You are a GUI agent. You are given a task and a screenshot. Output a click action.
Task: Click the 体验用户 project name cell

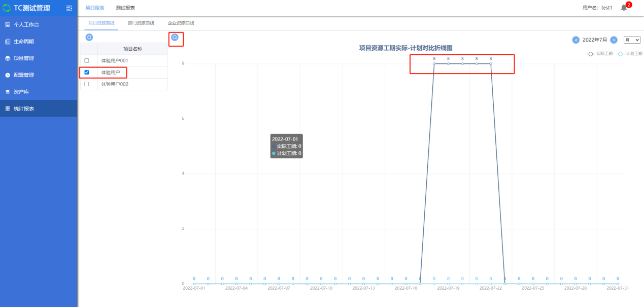point(132,73)
